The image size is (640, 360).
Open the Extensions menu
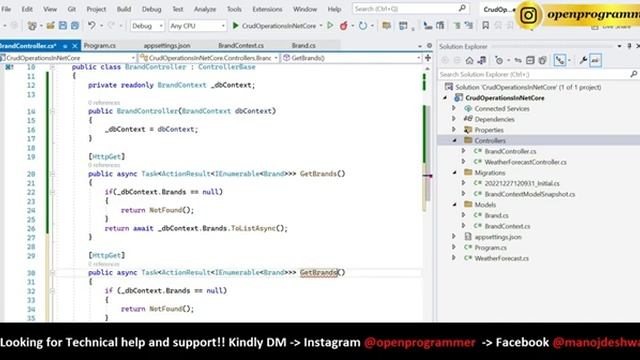coord(267,9)
